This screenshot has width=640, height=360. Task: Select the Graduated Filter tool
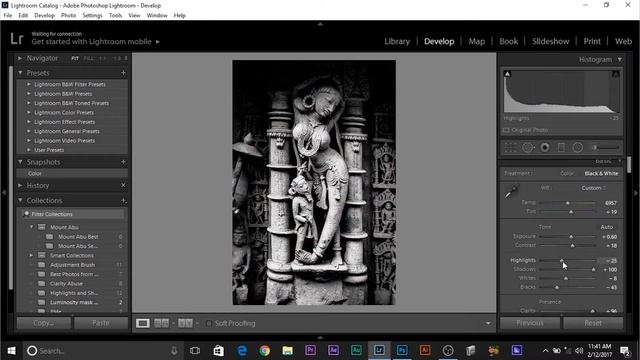click(x=561, y=147)
